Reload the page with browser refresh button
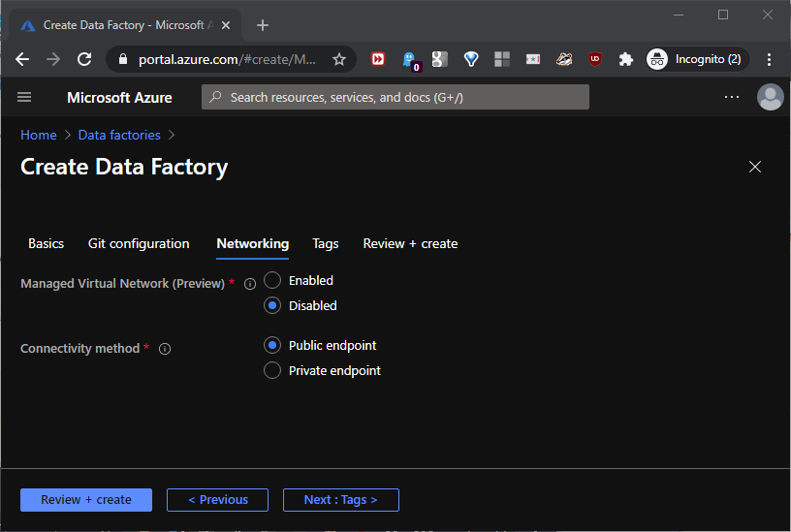This screenshot has width=791, height=532. point(84,59)
